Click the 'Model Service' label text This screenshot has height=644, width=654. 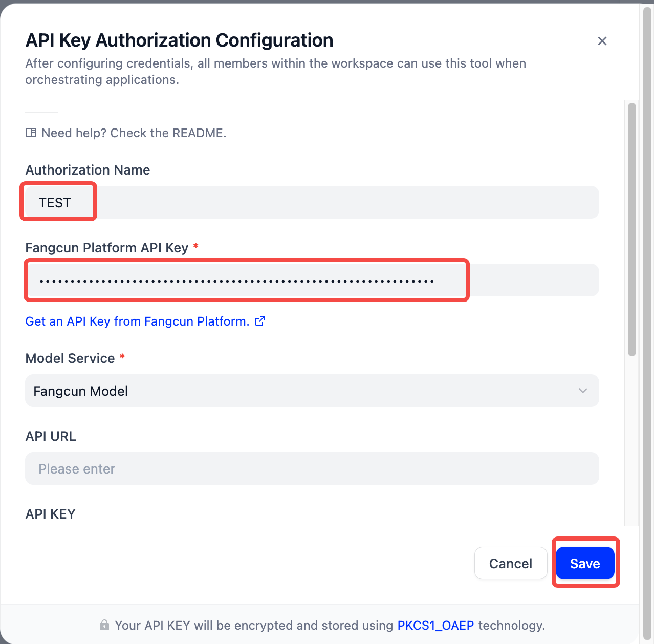pyautogui.click(x=70, y=358)
